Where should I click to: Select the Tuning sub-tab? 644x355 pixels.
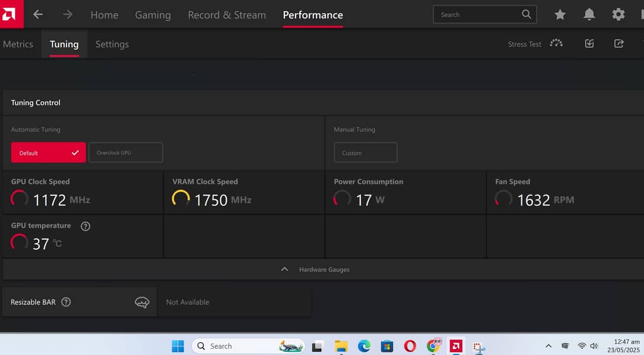(64, 44)
